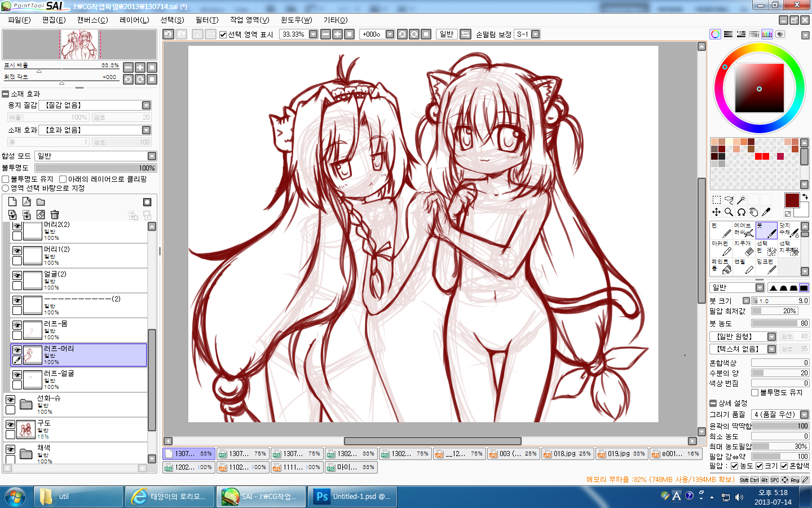812x508 pixels.
Task: Select the Eyedropper color picker tool
Action: tap(766, 212)
